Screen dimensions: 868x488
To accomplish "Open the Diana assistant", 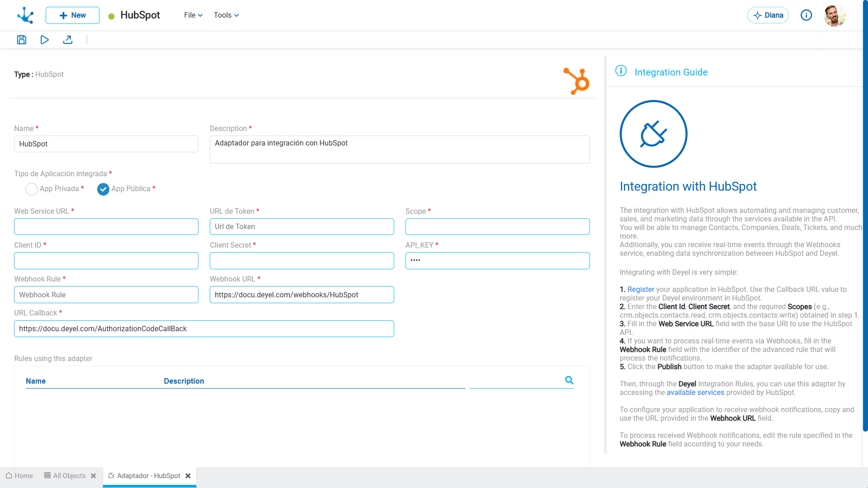I will 768,15.
